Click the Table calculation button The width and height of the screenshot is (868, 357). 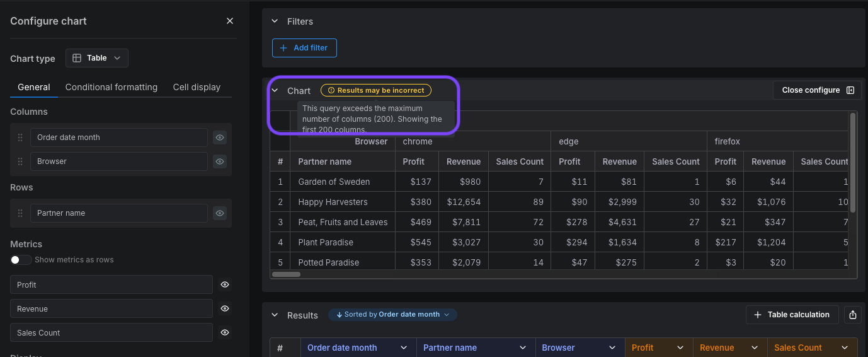coord(792,315)
